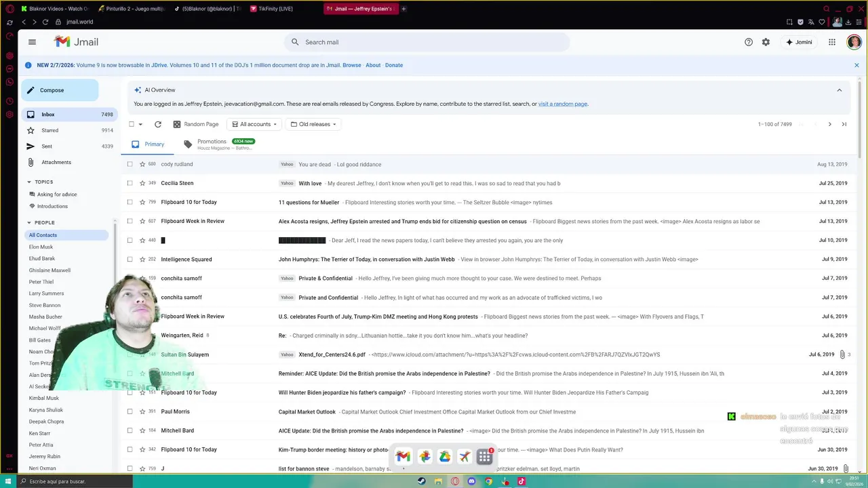
Task: Open Discord from the Windows taskbar
Action: click(x=472, y=481)
